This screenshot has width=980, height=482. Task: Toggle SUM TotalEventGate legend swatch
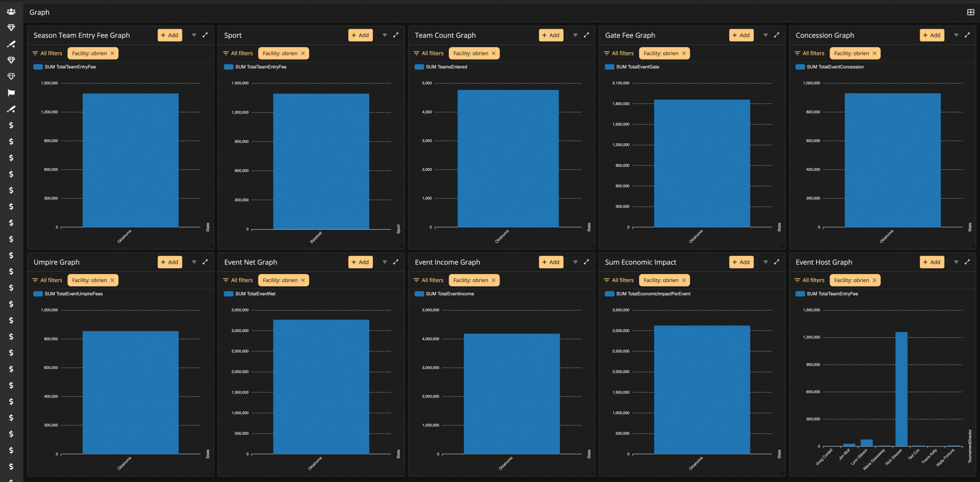coord(609,67)
